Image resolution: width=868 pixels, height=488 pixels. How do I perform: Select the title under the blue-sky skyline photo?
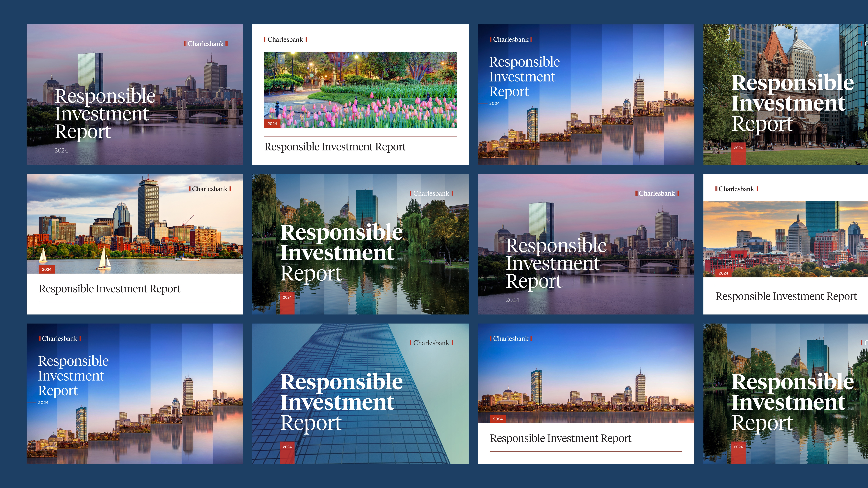(561, 438)
